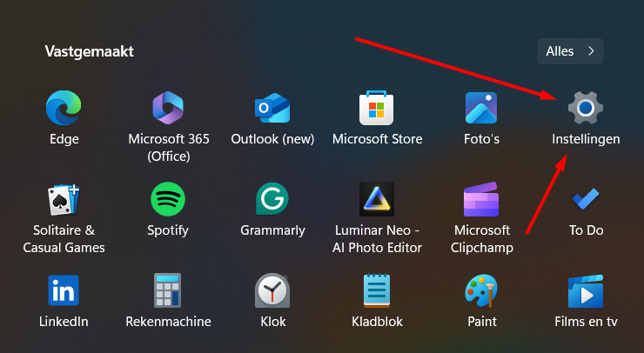Open the Edge browser icon
644x353 pixels.
point(64,108)
